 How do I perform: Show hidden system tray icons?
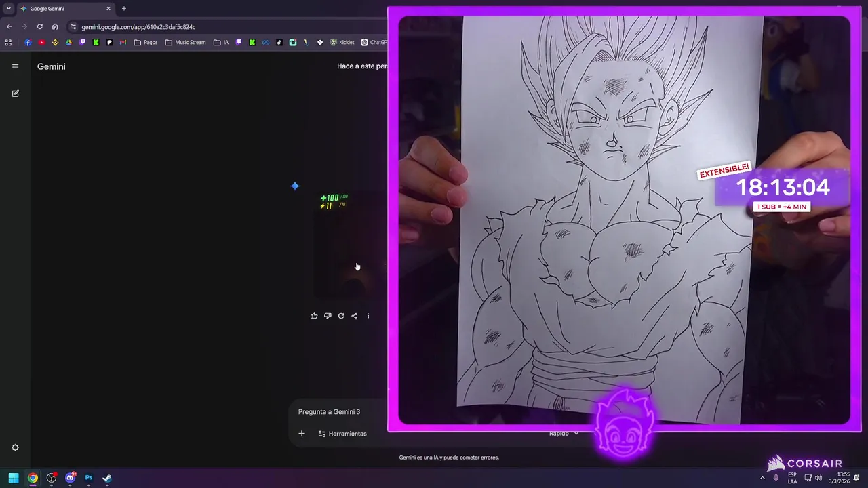pos(762,478)
